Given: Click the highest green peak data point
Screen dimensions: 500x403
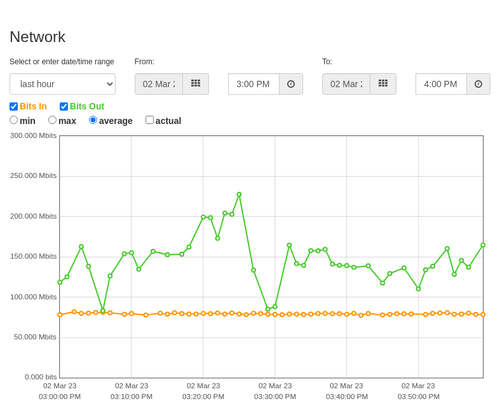Looking at the screenshot, I should (x=239, y=194).
